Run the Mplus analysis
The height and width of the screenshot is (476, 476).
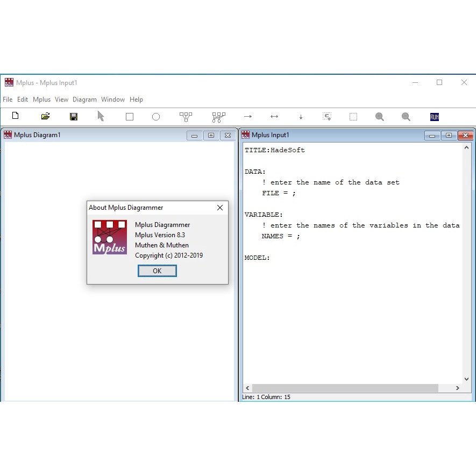435,117
